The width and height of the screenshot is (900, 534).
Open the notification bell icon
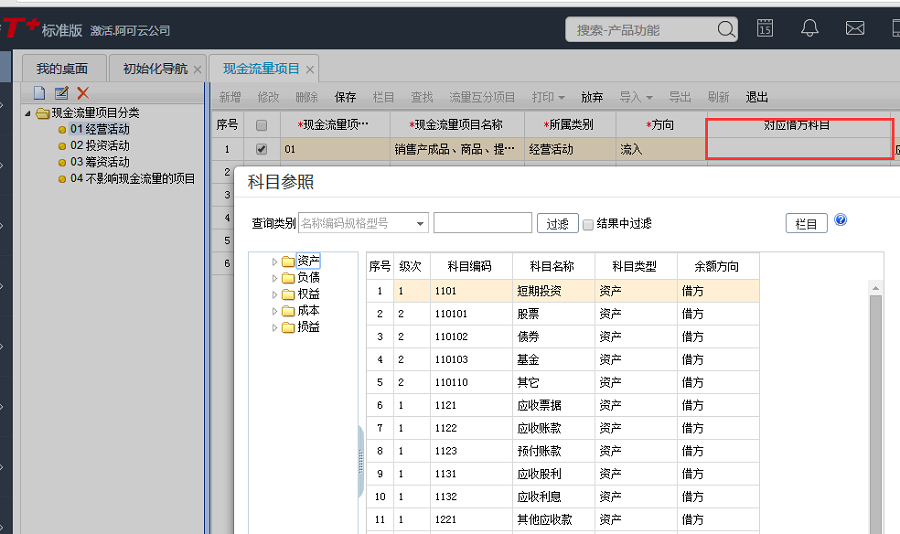tap(810, 28)
